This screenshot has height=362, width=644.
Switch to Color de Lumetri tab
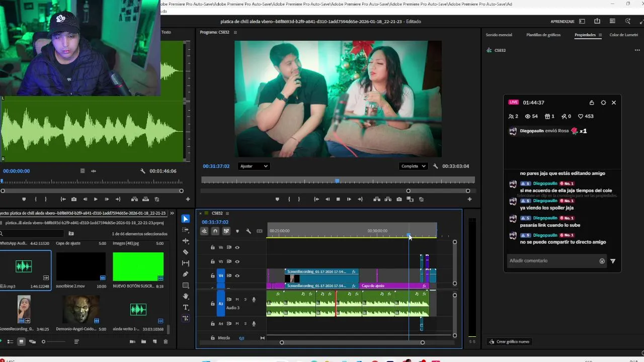click(x=624, y=35)
